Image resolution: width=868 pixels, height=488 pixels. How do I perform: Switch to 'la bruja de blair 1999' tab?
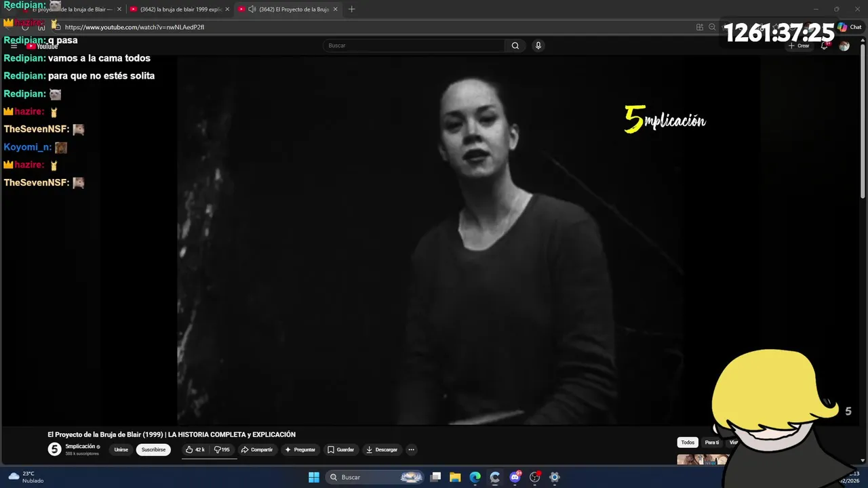(180, 9)
